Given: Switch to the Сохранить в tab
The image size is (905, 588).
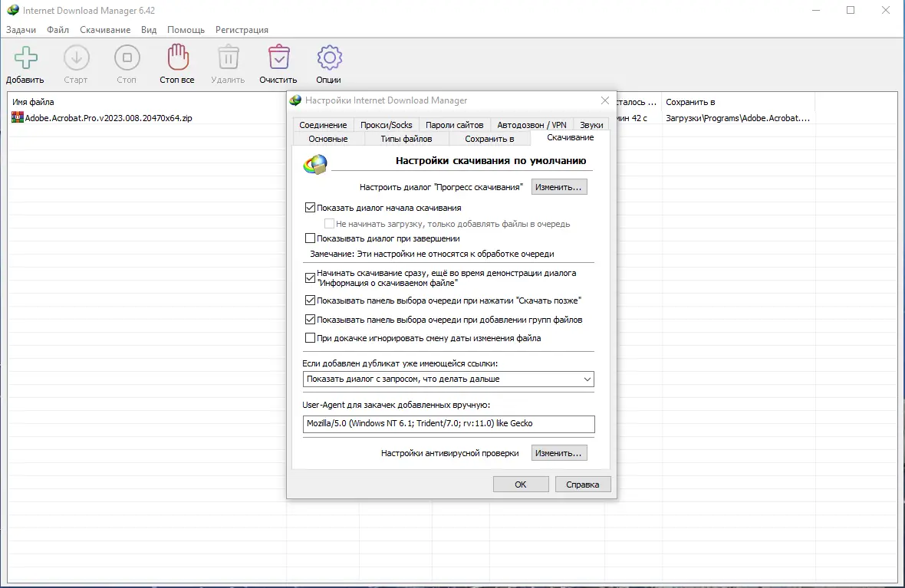Looking at the screenshot, I should tap(489, 139).
